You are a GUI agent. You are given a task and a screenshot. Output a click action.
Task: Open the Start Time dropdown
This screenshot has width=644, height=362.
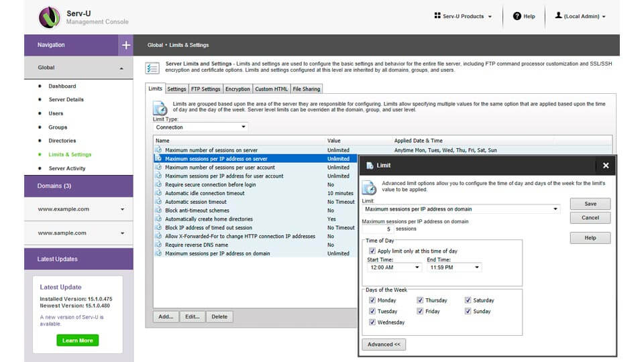tap(394, 267)
